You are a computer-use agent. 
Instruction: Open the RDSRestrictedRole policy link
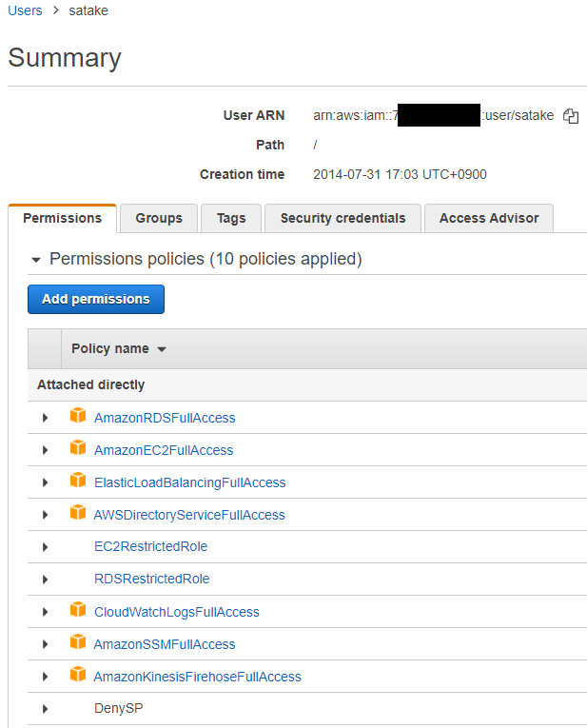(x=151, y=579)
